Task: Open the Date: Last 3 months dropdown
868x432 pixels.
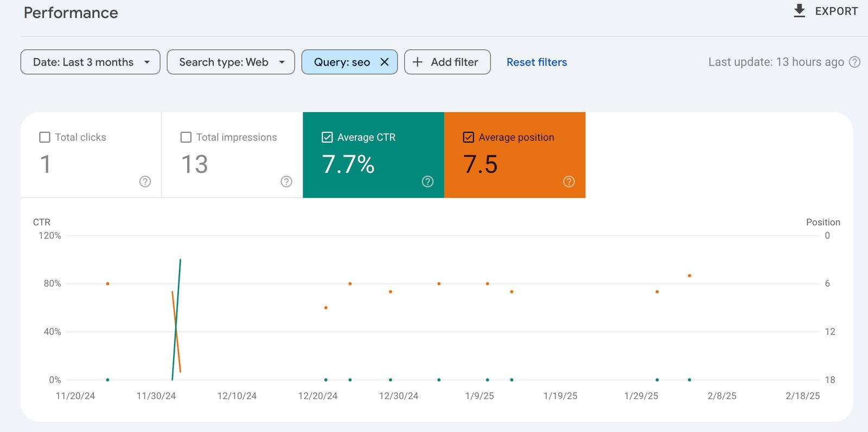Action: [x=90, y=62]
